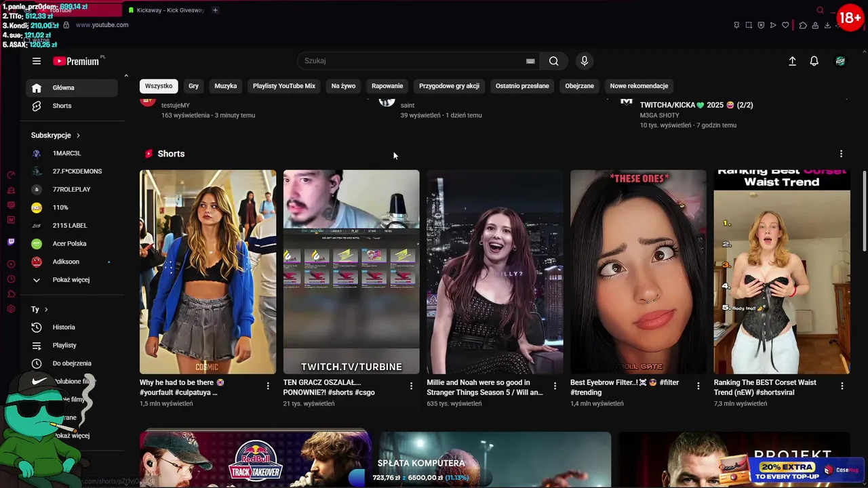
Task: Select the 'Obejrzane' filter chip
Action: point(580,86)
